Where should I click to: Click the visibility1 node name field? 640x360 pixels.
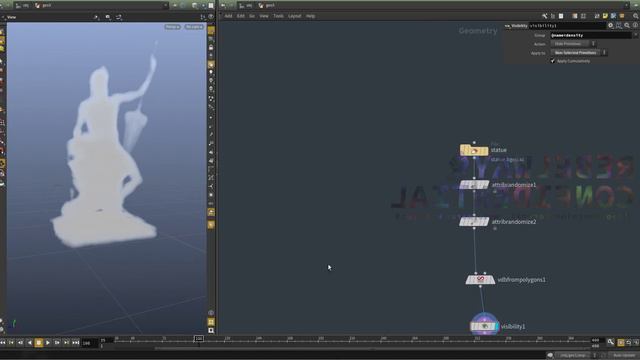tap(567, 26)
